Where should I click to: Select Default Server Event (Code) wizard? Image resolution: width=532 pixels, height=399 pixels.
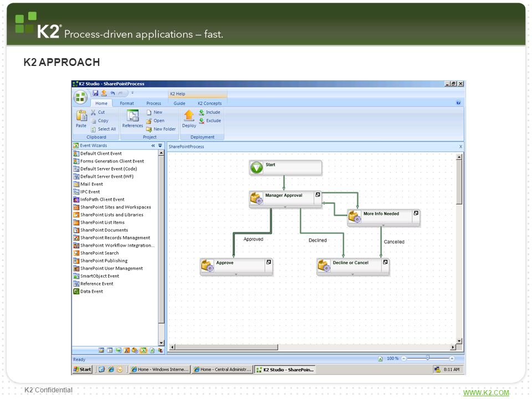click(105, 168)
